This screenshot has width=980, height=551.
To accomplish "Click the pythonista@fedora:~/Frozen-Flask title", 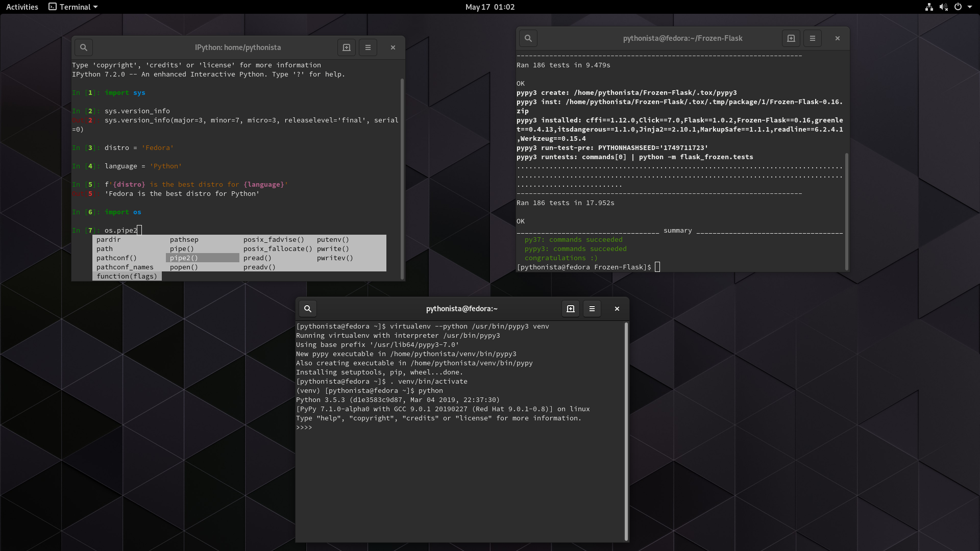I will (x=682, y=38).
